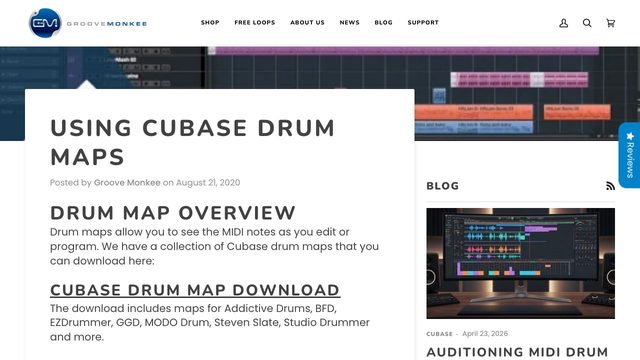Click the April 23, 2026 date
Viewport: 640px width, 360px height.
coord(485,334)
